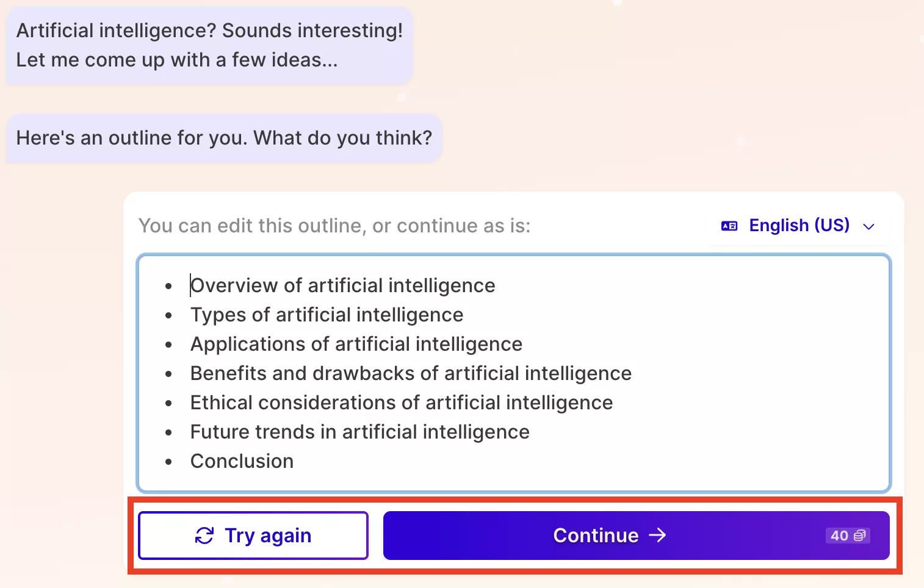
Task: Click the bullet beside Ethical considerations item
Action: (169, 403)
